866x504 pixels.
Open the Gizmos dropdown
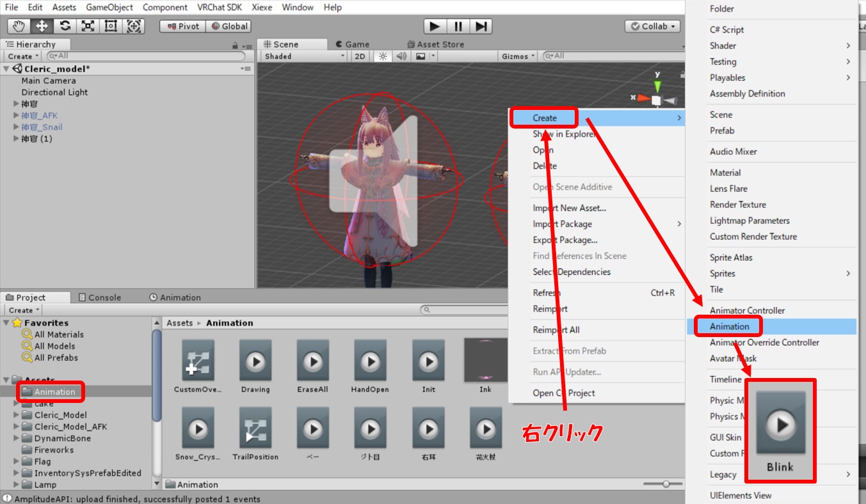pyautogui.click(x=518, y=56)
